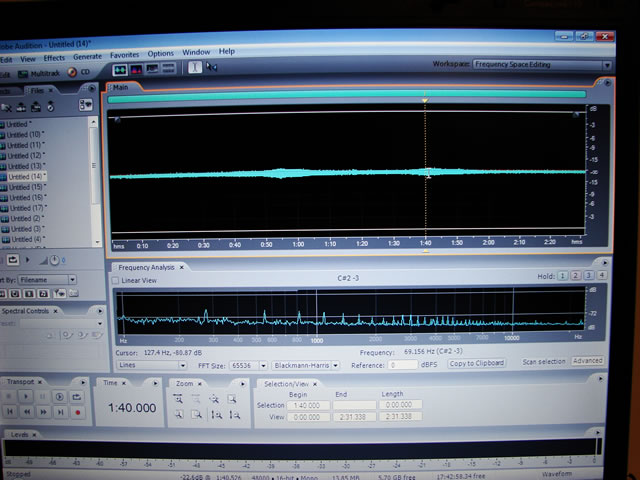640x480 pixels.
Task: Toggle Hold button 4 in Frequency Analysis
Action: coord(601,276)
